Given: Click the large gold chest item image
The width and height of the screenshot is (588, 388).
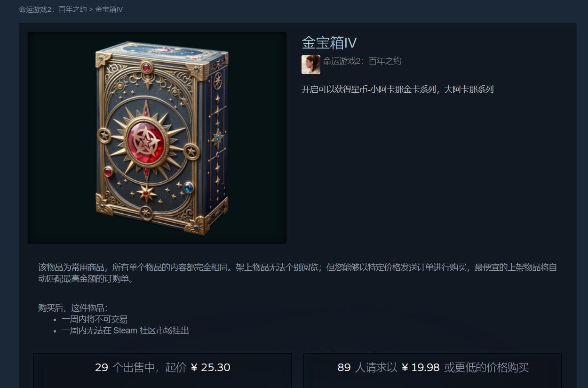Looking at the screenshot, I should click(x=157, y=138).
